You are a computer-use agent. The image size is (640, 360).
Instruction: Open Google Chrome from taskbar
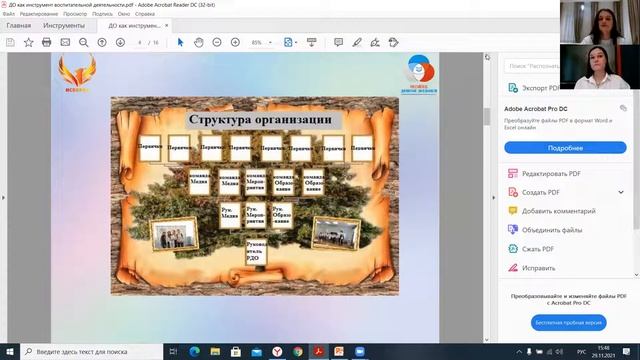[298, 351]
